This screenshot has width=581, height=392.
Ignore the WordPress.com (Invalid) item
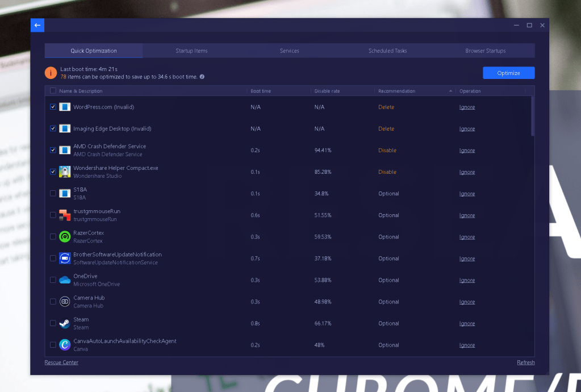click(x=467, y=107)
